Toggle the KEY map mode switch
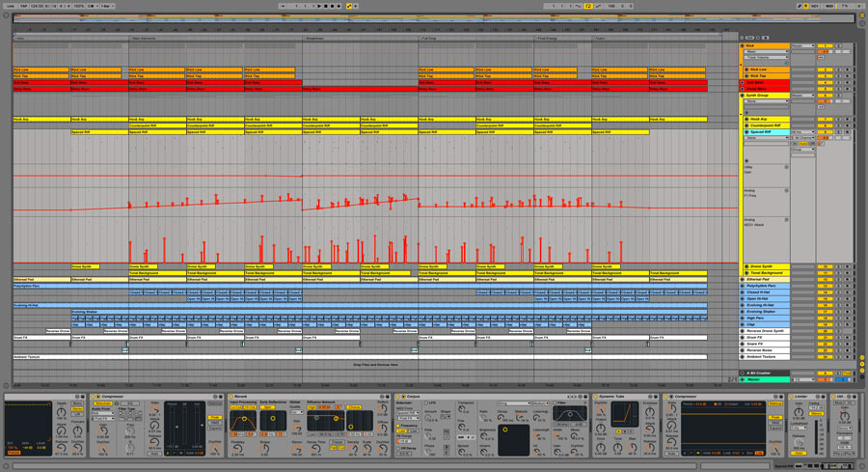 point(815,6)
